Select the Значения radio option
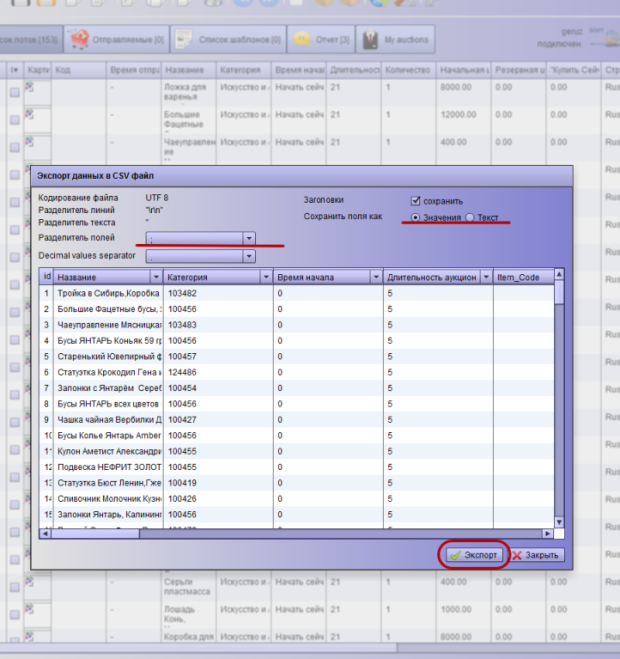 point(415,217)
